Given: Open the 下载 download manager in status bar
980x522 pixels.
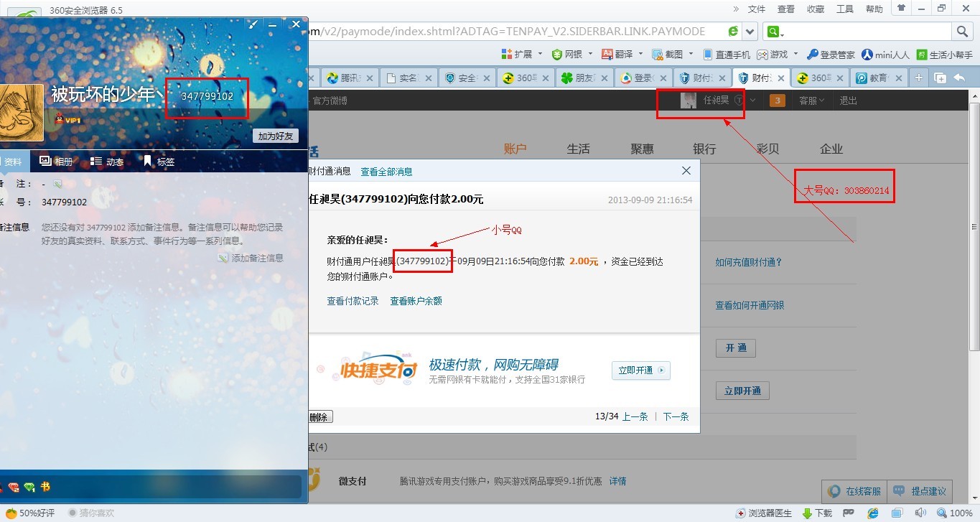Looking at the screenshot, I should (x=817, y=513).
